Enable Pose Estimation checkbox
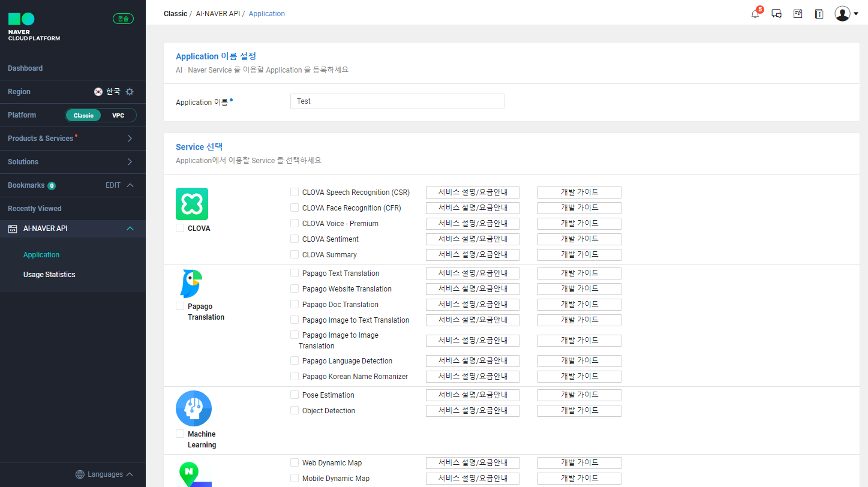The width and height of the screenshot is (868, 487). [x=295, y=395]
